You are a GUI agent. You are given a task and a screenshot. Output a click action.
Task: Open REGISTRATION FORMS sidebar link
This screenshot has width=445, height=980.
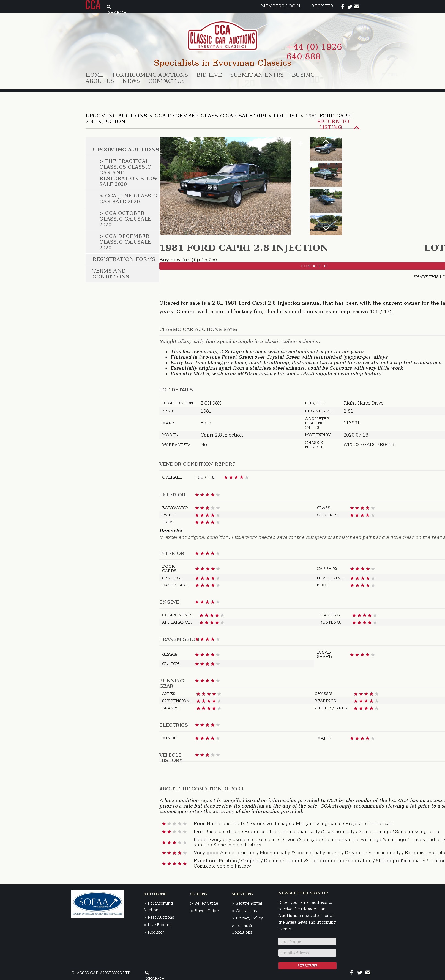pos(124,259)
